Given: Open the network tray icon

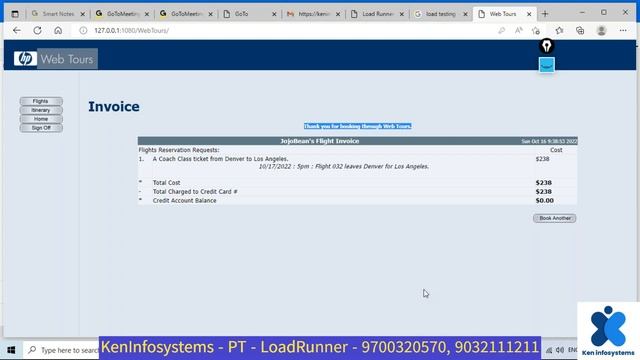Looking at the screenshot, I should tap(549, 350).
